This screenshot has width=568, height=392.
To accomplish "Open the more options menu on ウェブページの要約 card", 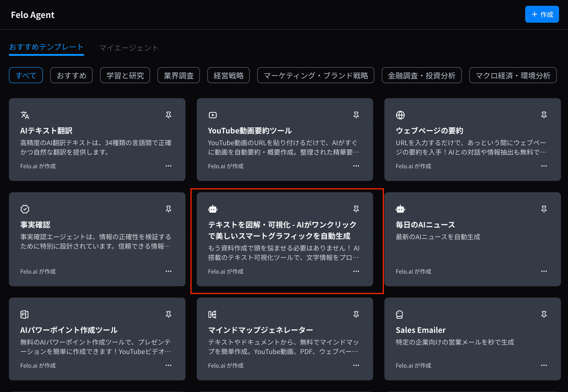I will (x=544, y=166).
